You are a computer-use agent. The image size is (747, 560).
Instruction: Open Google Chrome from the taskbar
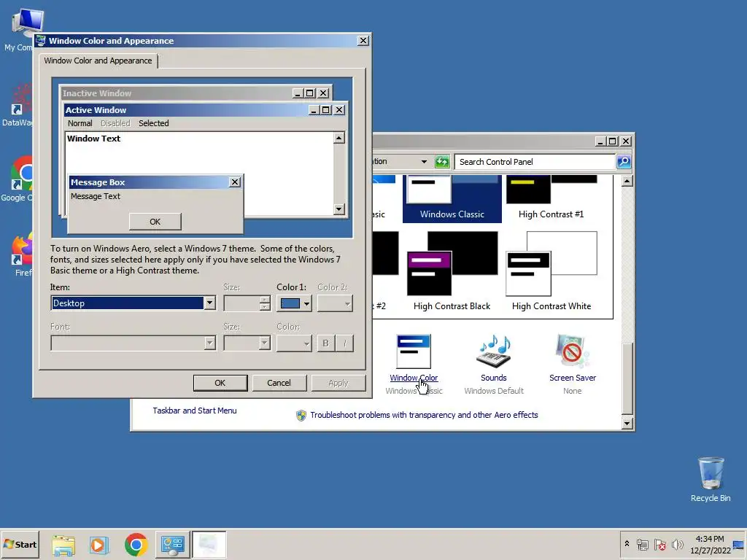point(136,544)
